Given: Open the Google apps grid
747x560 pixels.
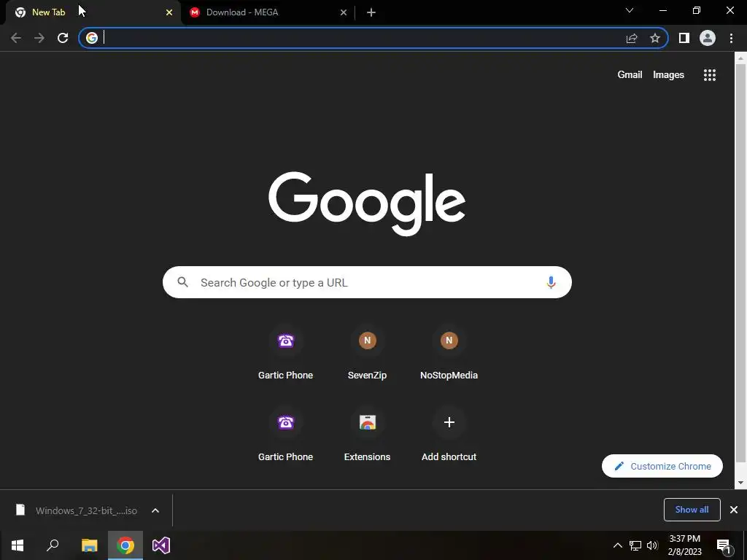Looking at the screenshot, I should [710, 75].
